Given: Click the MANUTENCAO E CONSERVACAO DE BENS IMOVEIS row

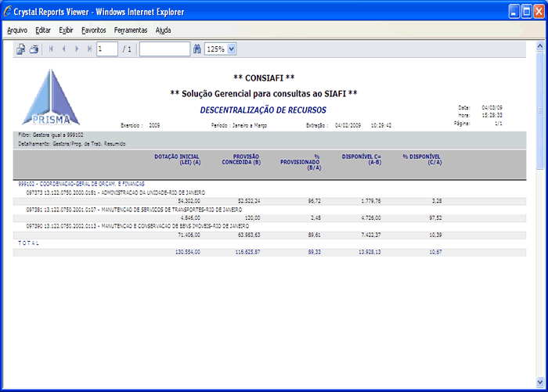Looking at the screenshot, I should click(138, 226).
